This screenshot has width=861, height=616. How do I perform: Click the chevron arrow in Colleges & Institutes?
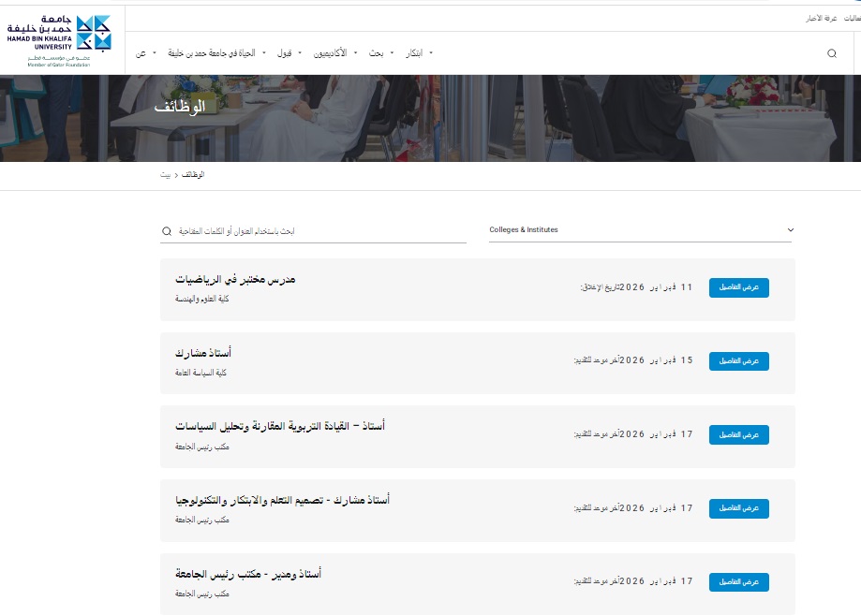(790, 229)
